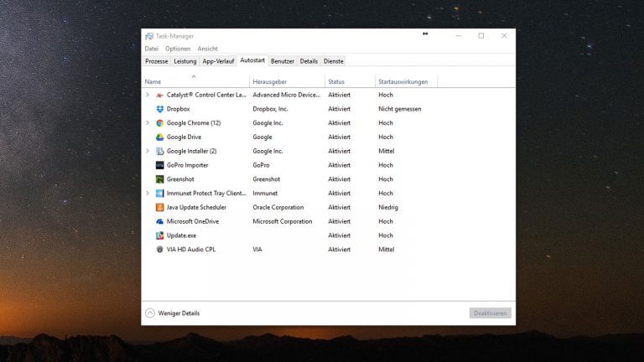Click the Deaktivieren button

pos(490,313)
